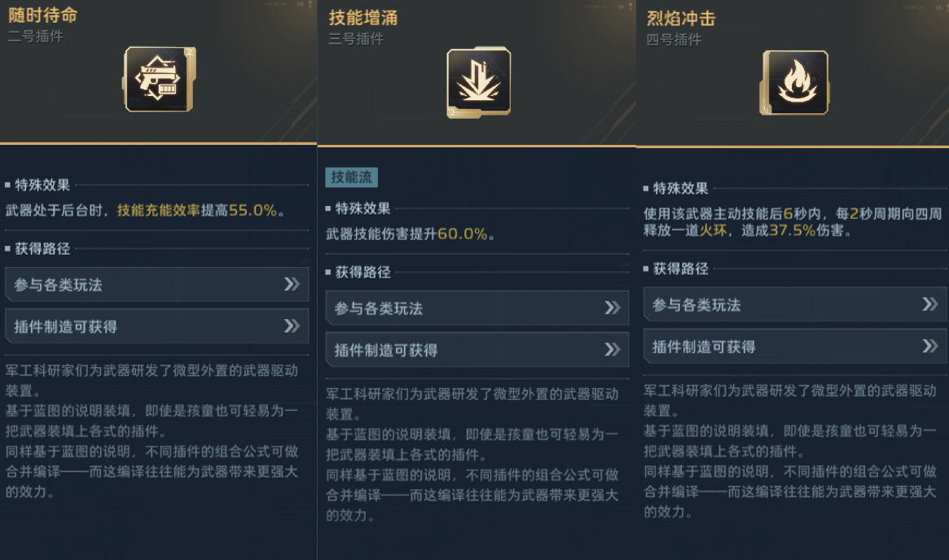949x560 pixels.
Task: Select the 技能增涌 plugin title
Action: (362, 18)
